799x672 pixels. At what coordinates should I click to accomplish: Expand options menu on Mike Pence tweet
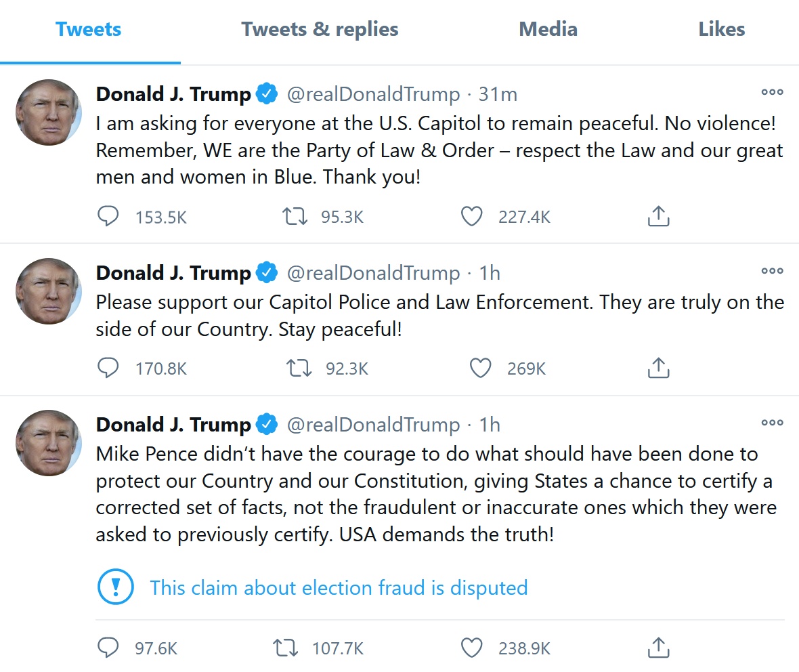pyautogui.click(x=772, y=423)
